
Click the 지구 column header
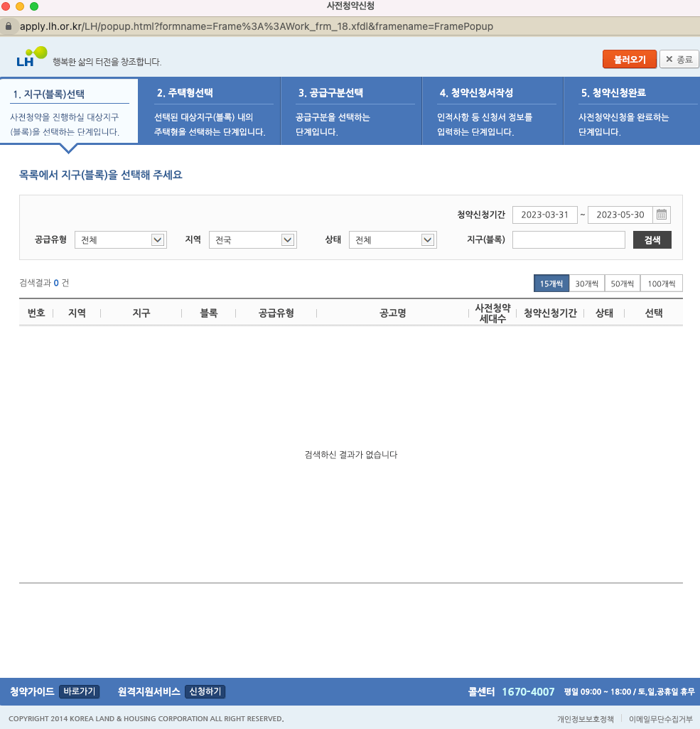[141, 313]
